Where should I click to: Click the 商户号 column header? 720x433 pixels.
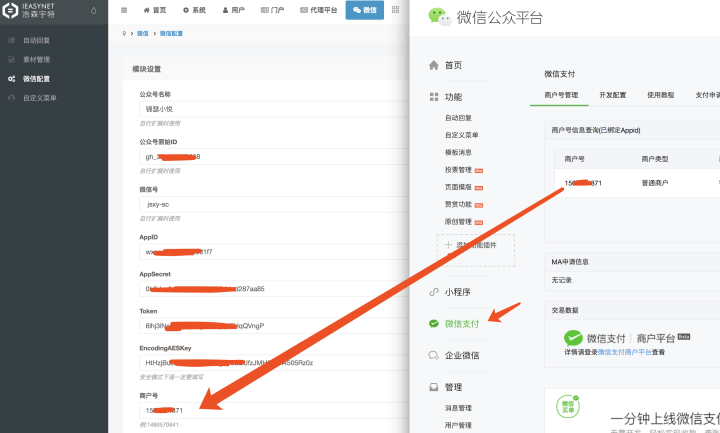pyautogui.click(x=574, y=159)
